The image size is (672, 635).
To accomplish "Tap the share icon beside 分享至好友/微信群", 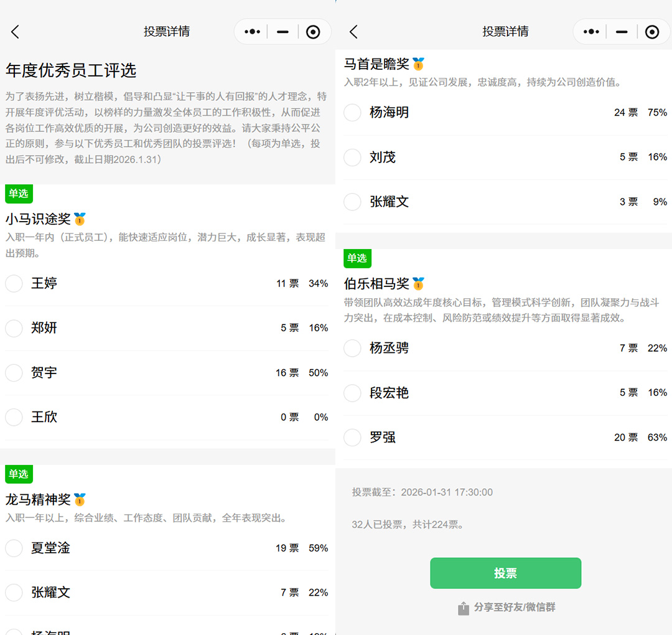I will 464,607.
